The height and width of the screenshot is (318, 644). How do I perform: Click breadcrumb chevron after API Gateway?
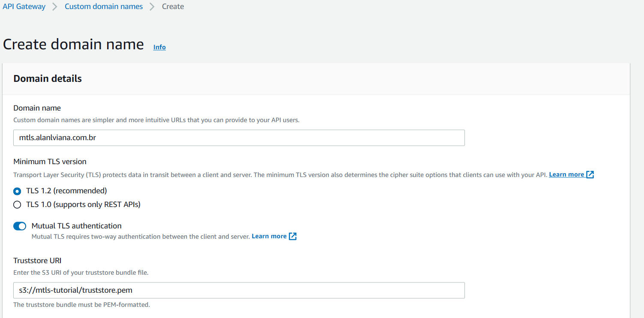click(55, 7)
